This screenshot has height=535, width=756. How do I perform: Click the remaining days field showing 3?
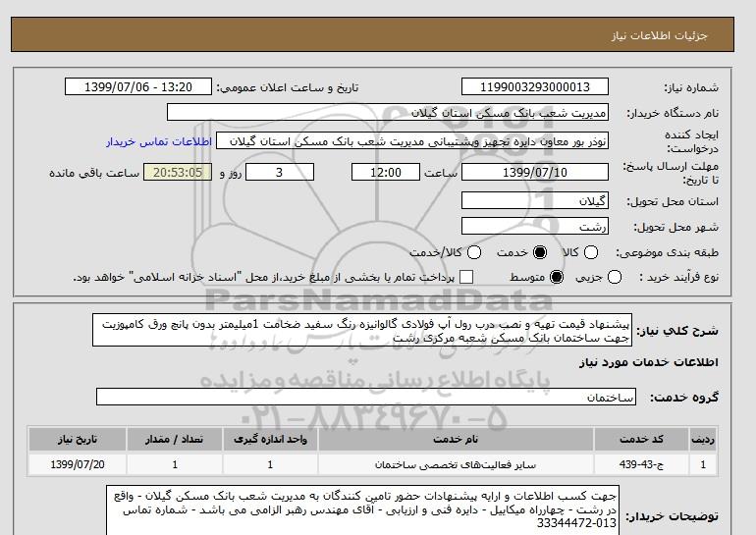click(x=280, y=172)
